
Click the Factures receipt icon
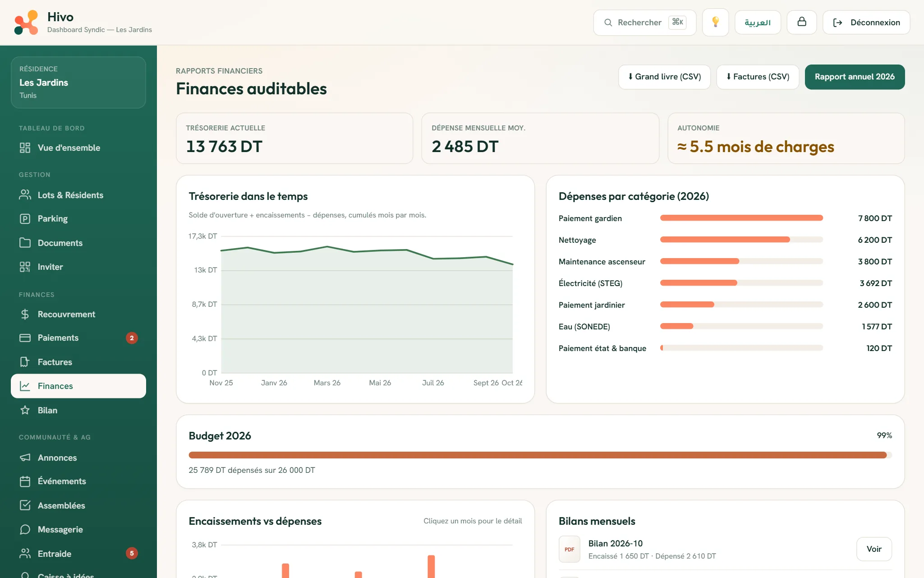pos(25,362)
